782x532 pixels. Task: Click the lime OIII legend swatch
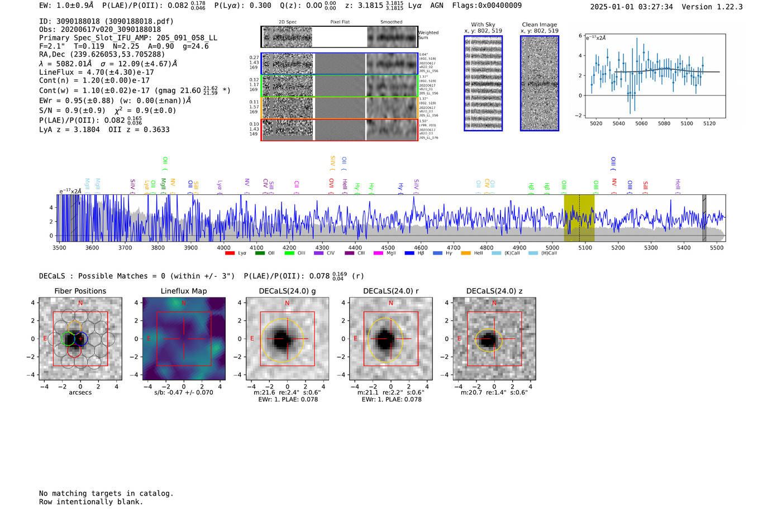click(289, 253)
